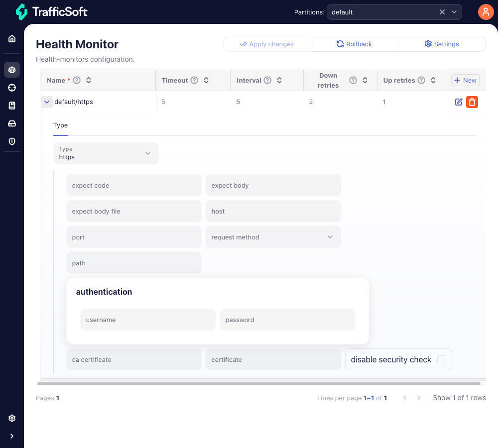Edit the default/https monitor row

[x=459, y=102]
